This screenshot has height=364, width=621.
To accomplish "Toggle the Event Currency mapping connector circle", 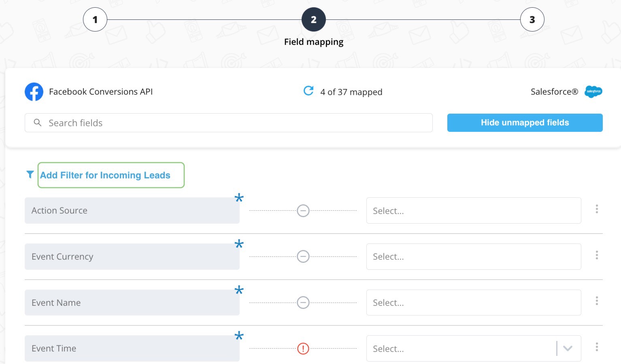I will click(303, 256).
